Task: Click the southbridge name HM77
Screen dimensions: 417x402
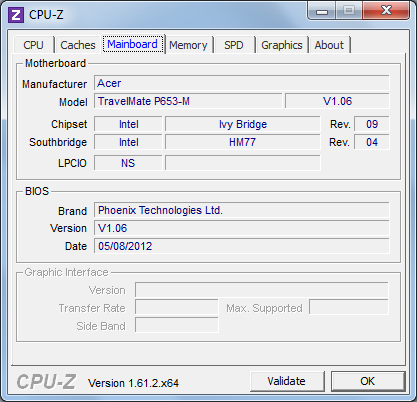Action: click(x=243, y=142)
